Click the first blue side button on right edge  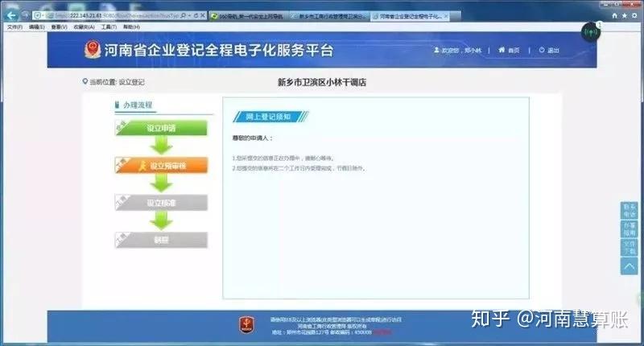tap(629, 211)
